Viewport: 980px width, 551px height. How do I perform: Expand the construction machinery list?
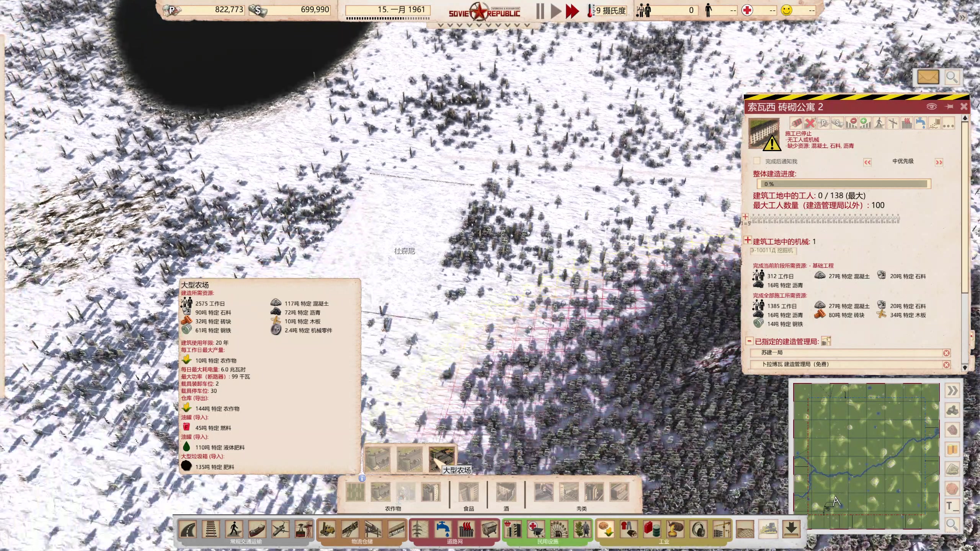tap(748, 240)
